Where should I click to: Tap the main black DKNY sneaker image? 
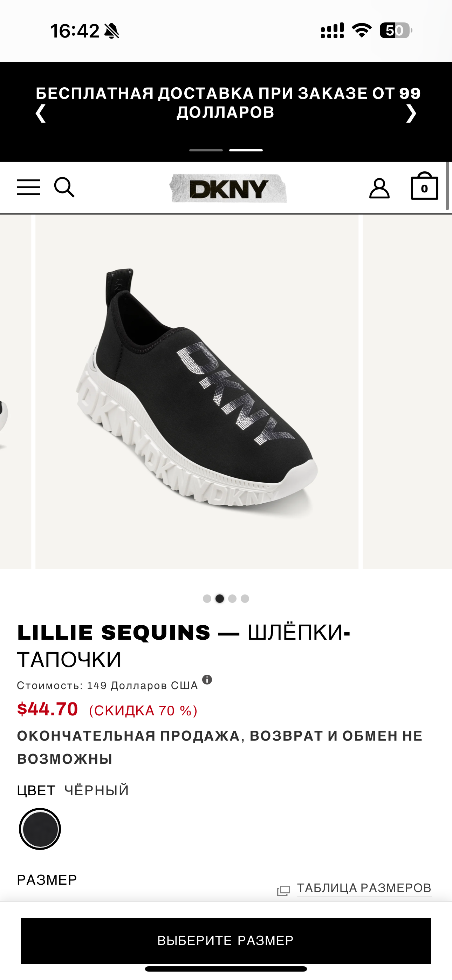pos(197,392)
